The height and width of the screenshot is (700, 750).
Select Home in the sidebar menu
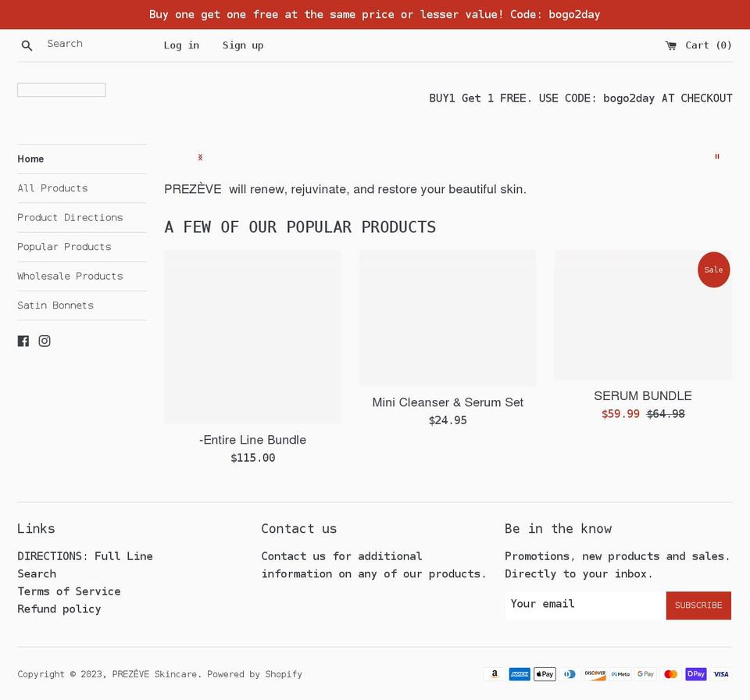30,159
